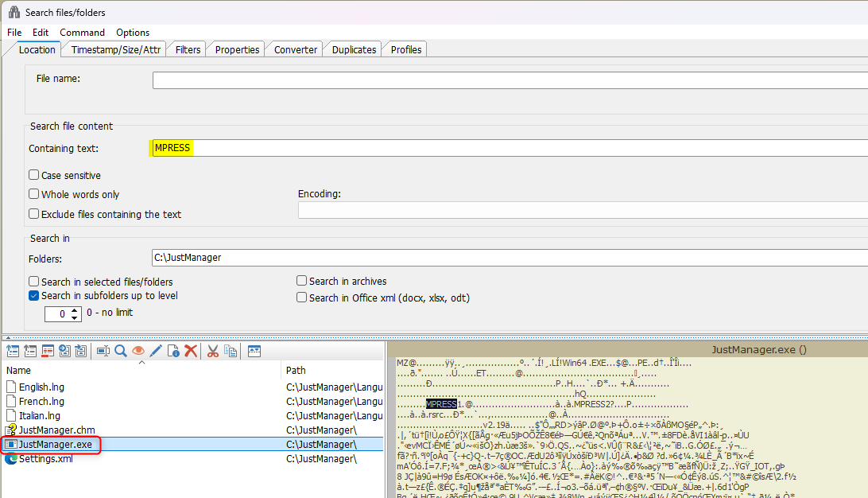
Task: Click the JustManager.chm help file icon
Action: [11, 430]
